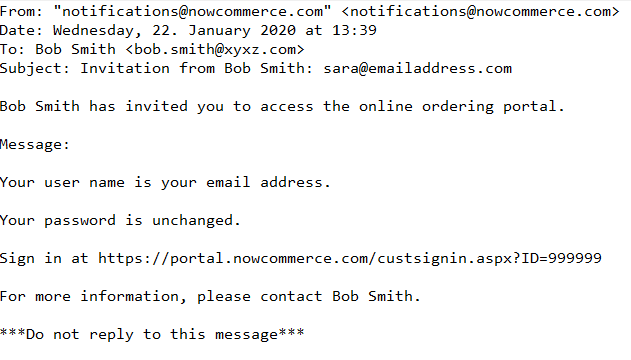Click sender address notifications@nowcommerce.com in angle brackets

pyautogui.click(x=480, y=12)
